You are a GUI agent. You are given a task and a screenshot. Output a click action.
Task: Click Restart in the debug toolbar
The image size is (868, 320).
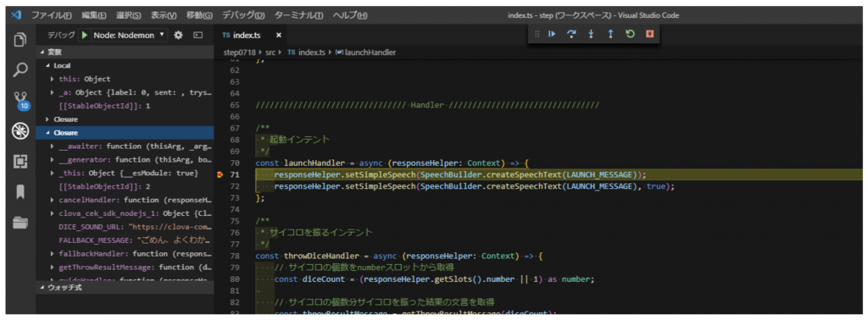(x=630, y=34)
